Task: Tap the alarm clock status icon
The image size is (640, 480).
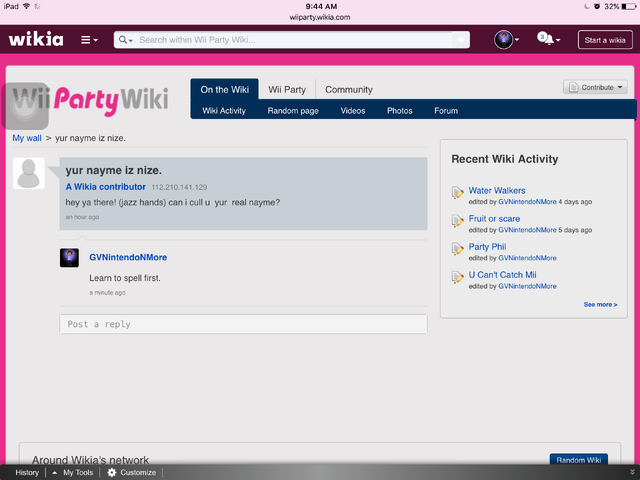Action: pyautogui.click(x=597, y=6)
